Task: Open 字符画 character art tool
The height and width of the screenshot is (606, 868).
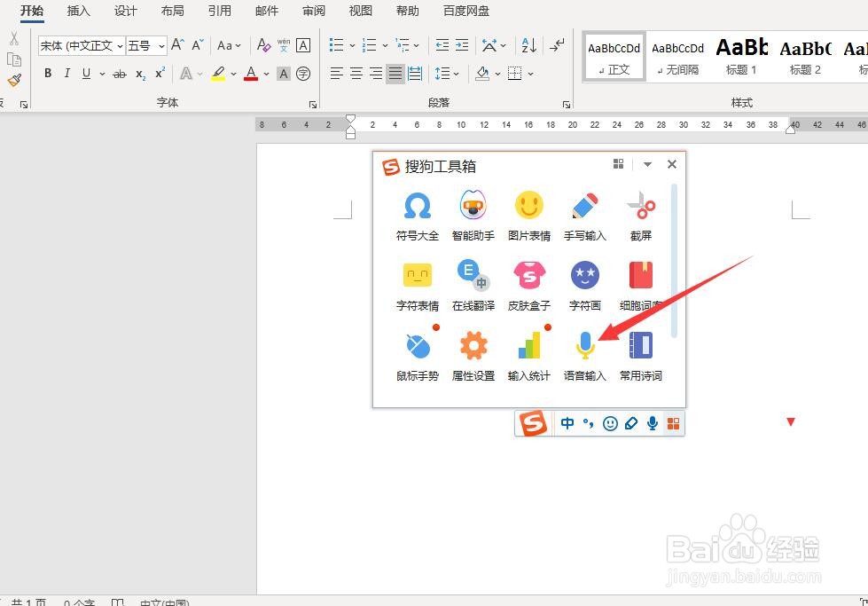Action: click(x=585, y=286)
